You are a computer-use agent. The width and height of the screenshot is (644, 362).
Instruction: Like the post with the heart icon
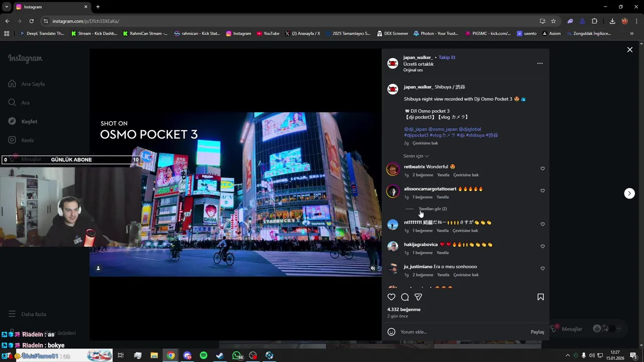[x=391, y=297]
